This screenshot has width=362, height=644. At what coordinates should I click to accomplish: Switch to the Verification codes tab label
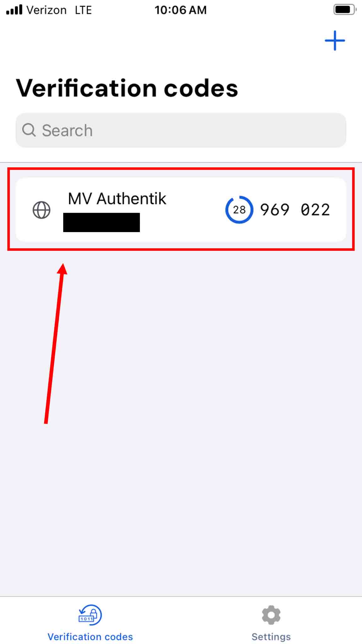90,637
